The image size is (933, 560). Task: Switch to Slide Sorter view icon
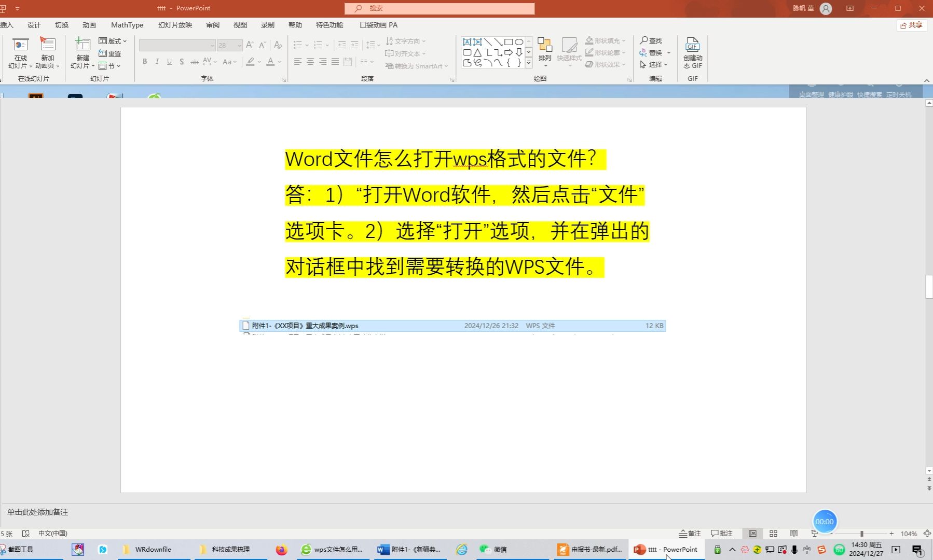[x=773, y=534]
